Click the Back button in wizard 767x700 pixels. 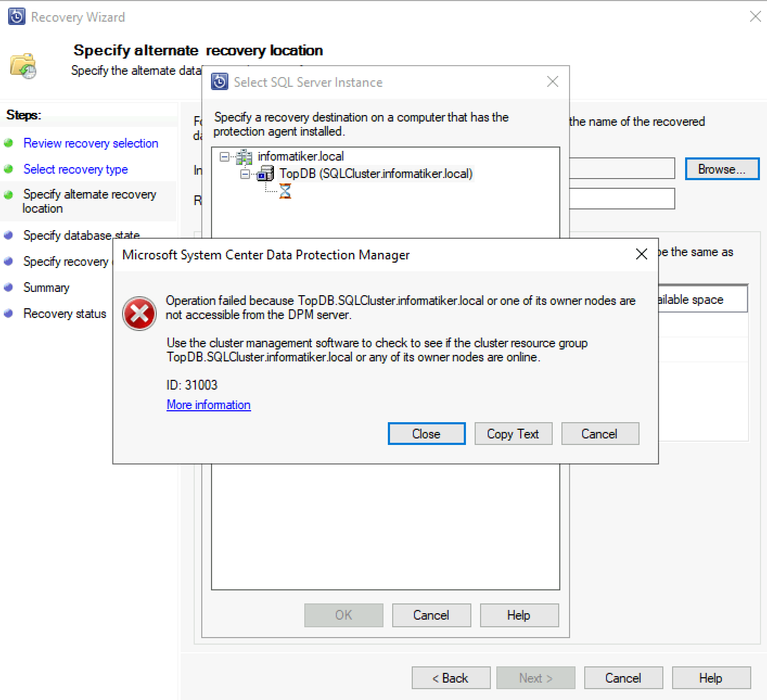[x=451, y=678]
